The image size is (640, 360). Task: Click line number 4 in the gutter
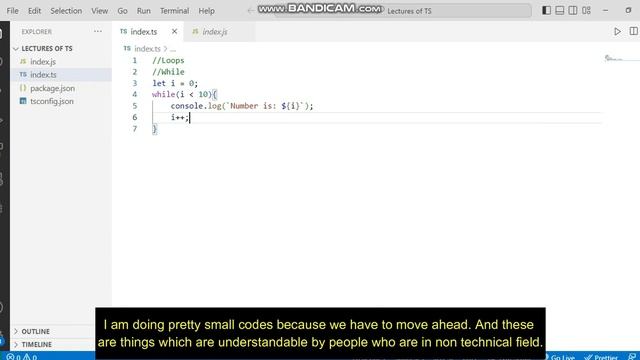[135, 95]
